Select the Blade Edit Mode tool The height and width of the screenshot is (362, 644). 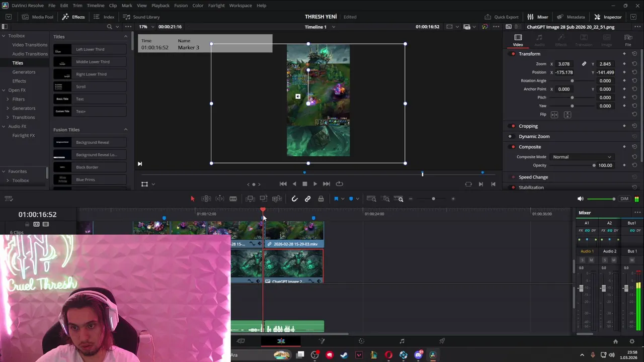[233, 199]
